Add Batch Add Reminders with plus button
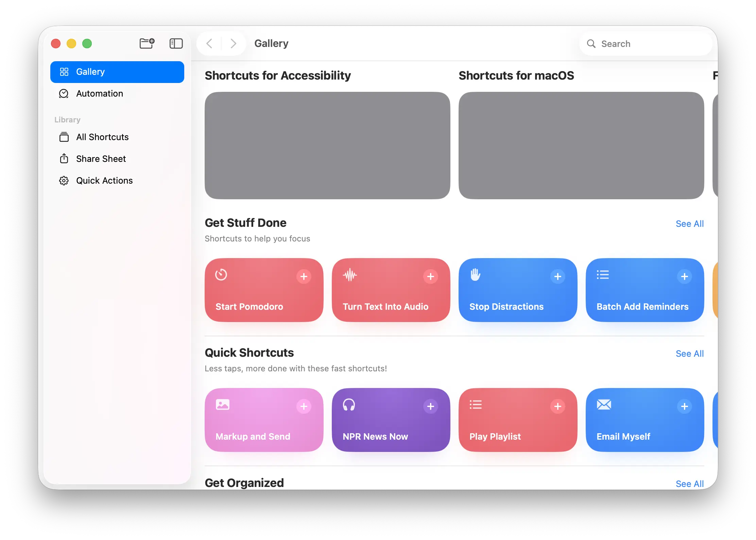Screen dimensions: 756x540 (685, 276)
